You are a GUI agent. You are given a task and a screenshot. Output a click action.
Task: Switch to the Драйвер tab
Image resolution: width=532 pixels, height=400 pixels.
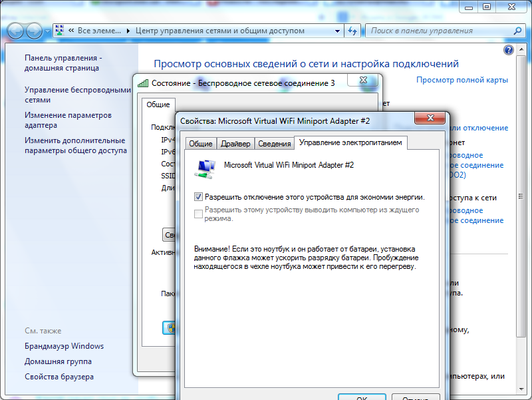pos(235,144)
